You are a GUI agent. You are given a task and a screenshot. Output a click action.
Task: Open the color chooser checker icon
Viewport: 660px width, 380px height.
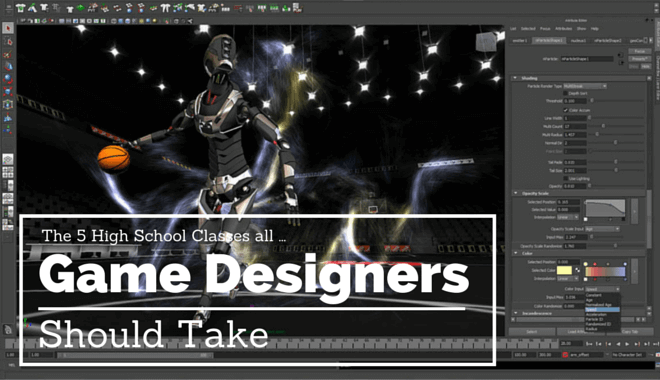click(578, 270)
